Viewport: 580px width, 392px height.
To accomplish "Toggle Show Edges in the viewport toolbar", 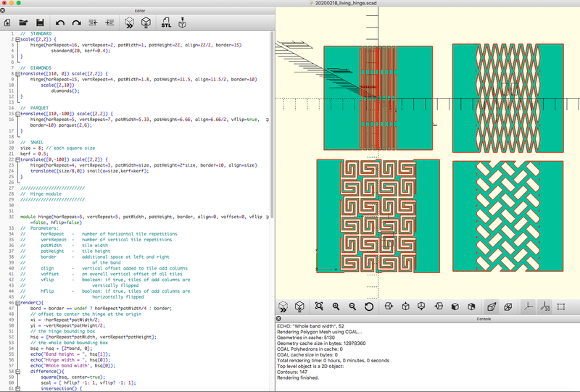I will pos(562,307).
